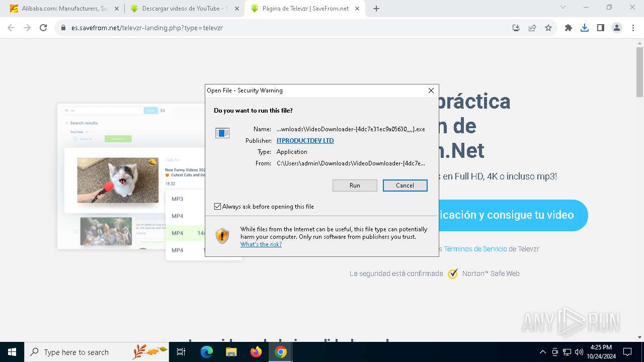Launch Firefox from taskbar
644x362 pixels.
[x=256, y=352]
